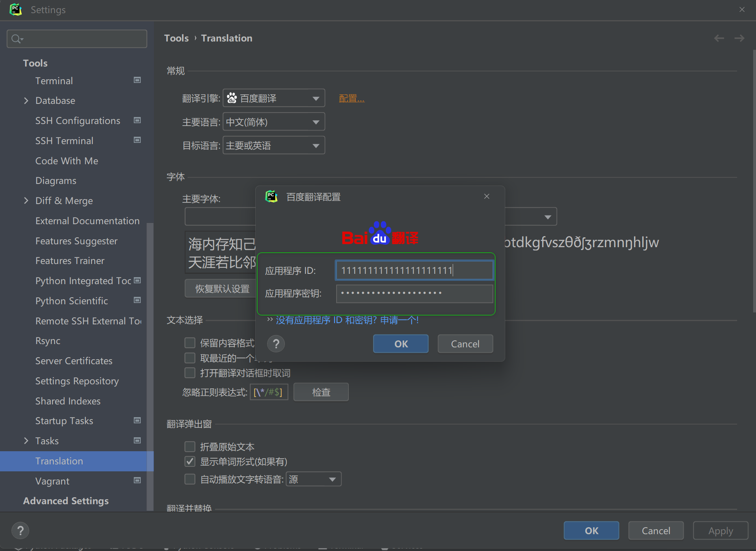Select Features Trainer settings item
This screenshot has height=551, width=756.
70,261
